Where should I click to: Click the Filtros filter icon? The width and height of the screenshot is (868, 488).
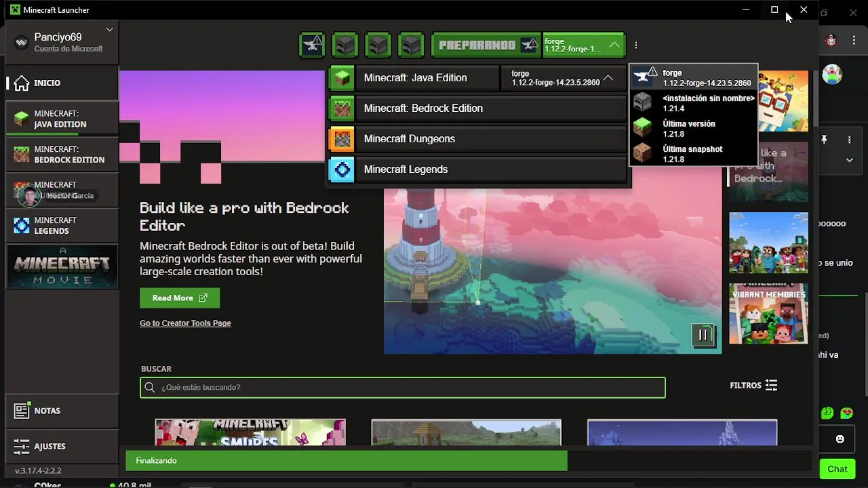click(772, 385)
